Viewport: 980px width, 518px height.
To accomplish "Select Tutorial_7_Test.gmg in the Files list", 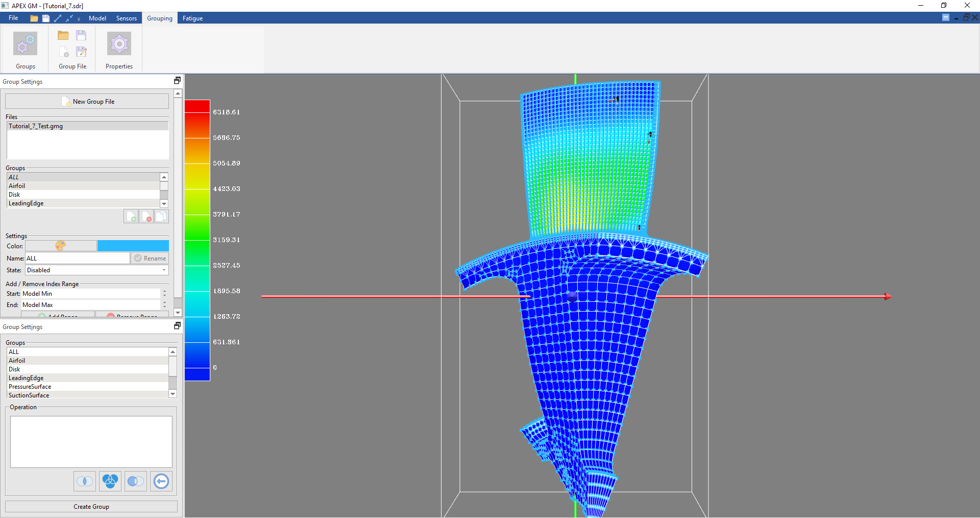I will [x=88, y=126].
